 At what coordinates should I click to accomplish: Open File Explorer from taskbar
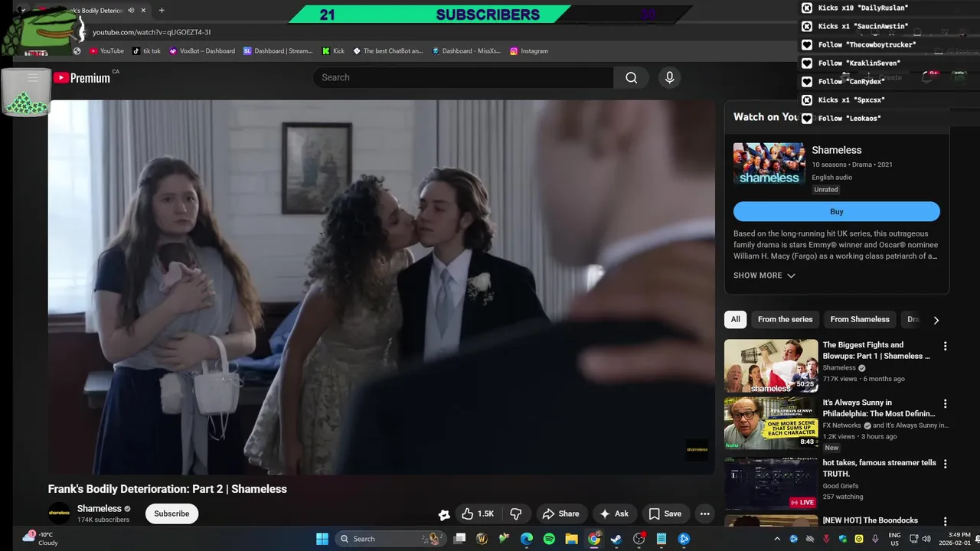pyautogui.click(x=571, y=539)
